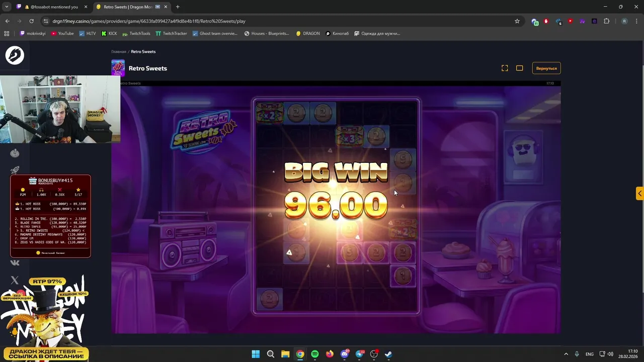Screen dimensions: 644x362
Task: Open Firefox from the taskbar
Action: [x=330, y=354]
